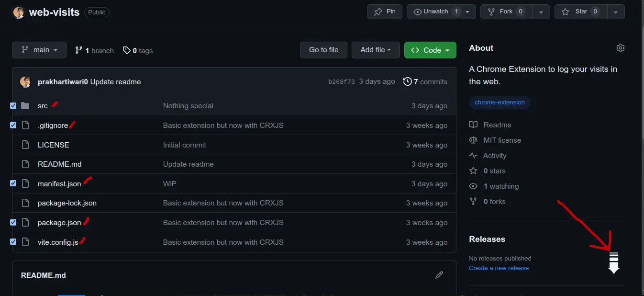
Task: Star the web-visits repository
Action: tap(580, 11)
